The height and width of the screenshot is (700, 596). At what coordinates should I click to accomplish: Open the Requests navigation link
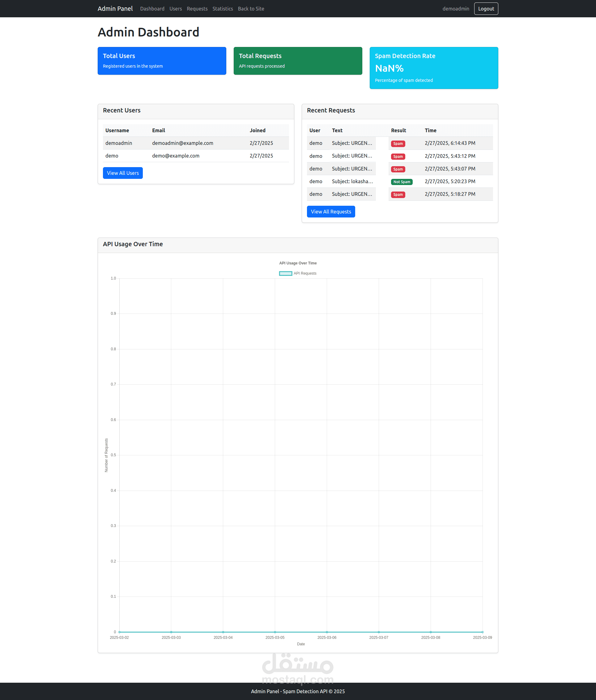tap(197, 9)
